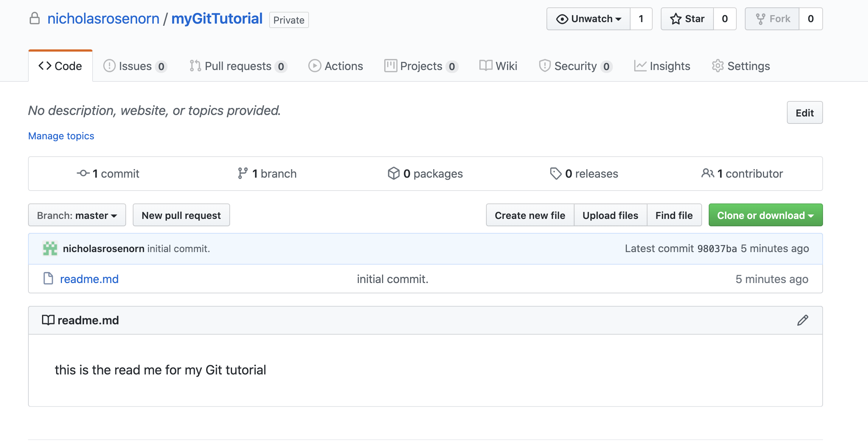Click the pencil edit icon for readme.md

pyautogui.click(x=802, y=320)
